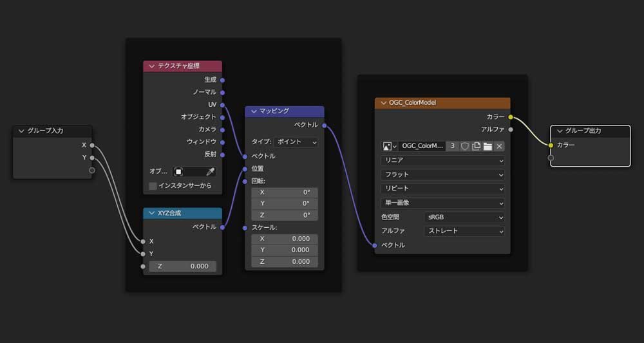Click the カラー output socket of OGC_ColorModel
644x343 pixels.
pyautogui.click(x=511, y=117)
